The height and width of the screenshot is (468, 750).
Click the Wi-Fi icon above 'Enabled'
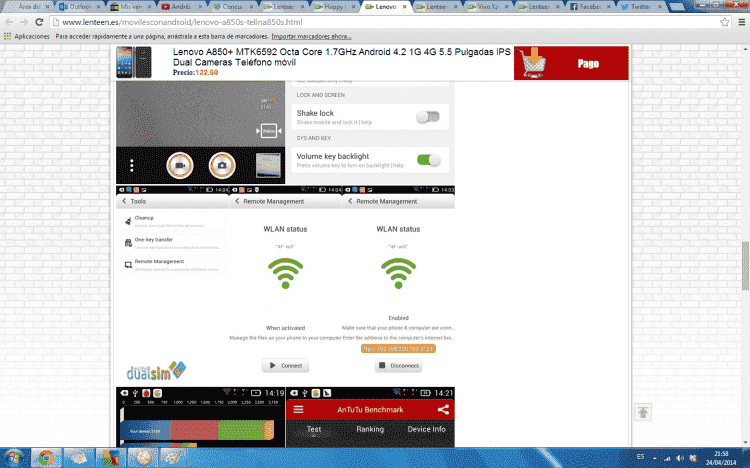pyautogui.click(x=398, y=273)
